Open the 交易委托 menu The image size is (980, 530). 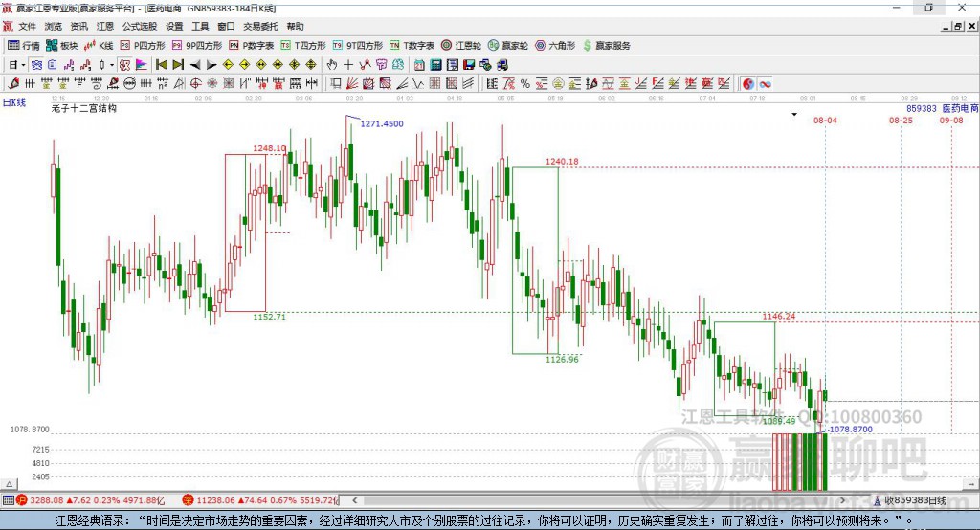260,26
